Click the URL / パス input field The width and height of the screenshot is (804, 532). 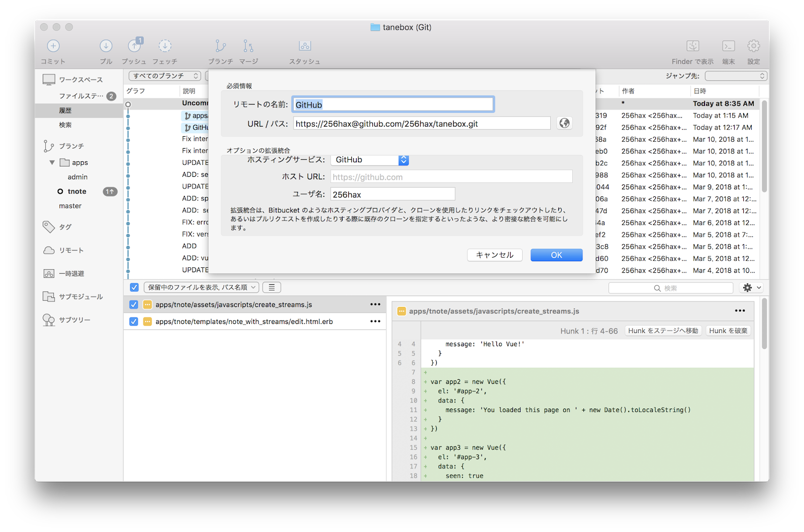pos(422,124)
